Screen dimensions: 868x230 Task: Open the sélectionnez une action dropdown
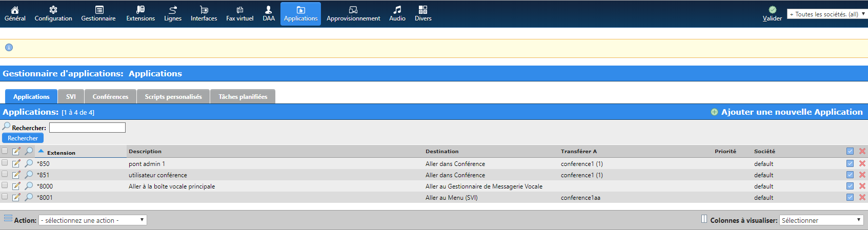(x=93, y=220)
